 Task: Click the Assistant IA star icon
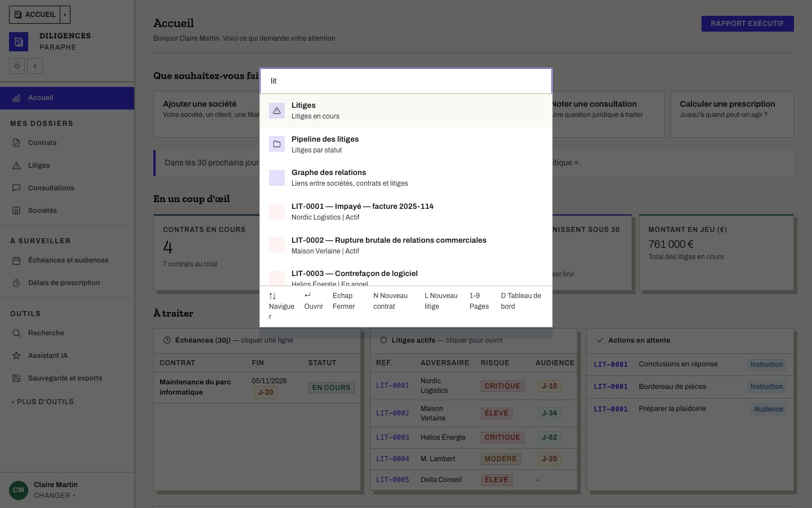click(16, 356)
